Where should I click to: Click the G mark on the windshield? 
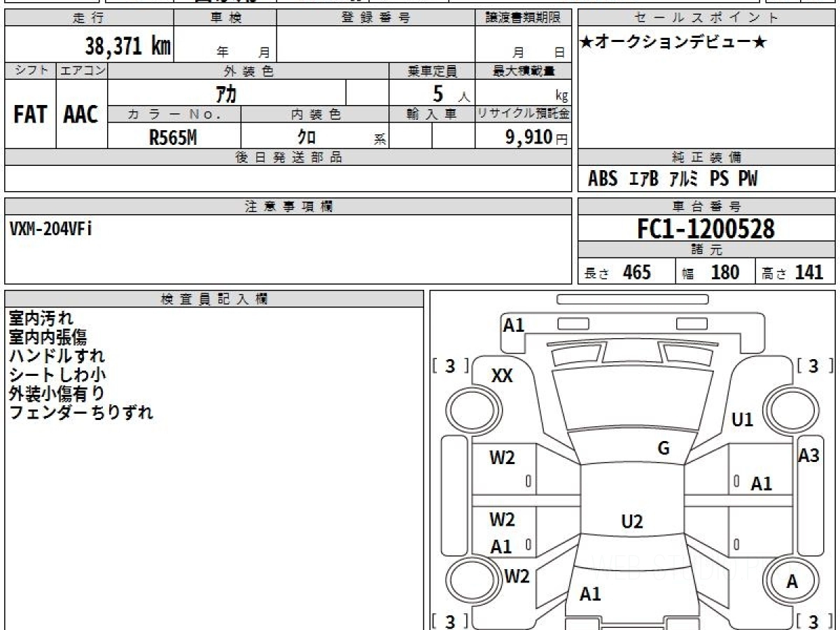(x=664, y=449)
